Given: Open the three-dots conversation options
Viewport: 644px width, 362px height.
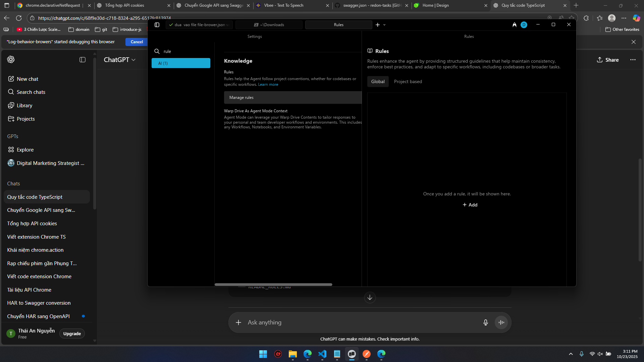Looking at the screenshot, I should coord(633,60).
